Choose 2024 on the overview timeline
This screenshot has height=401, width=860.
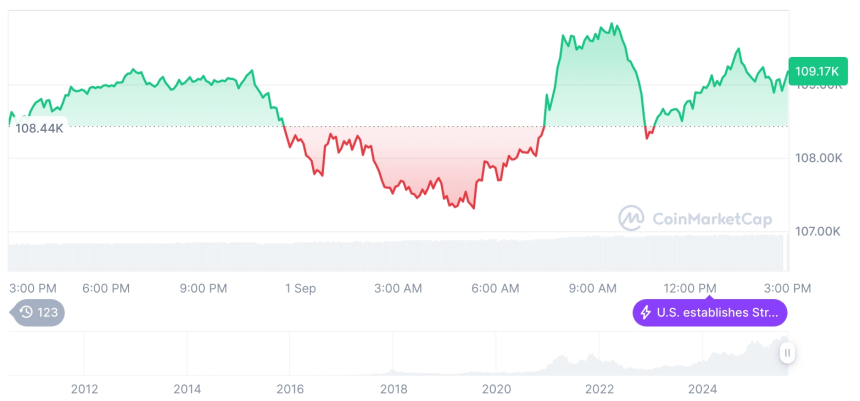click(x=702, y=388)
